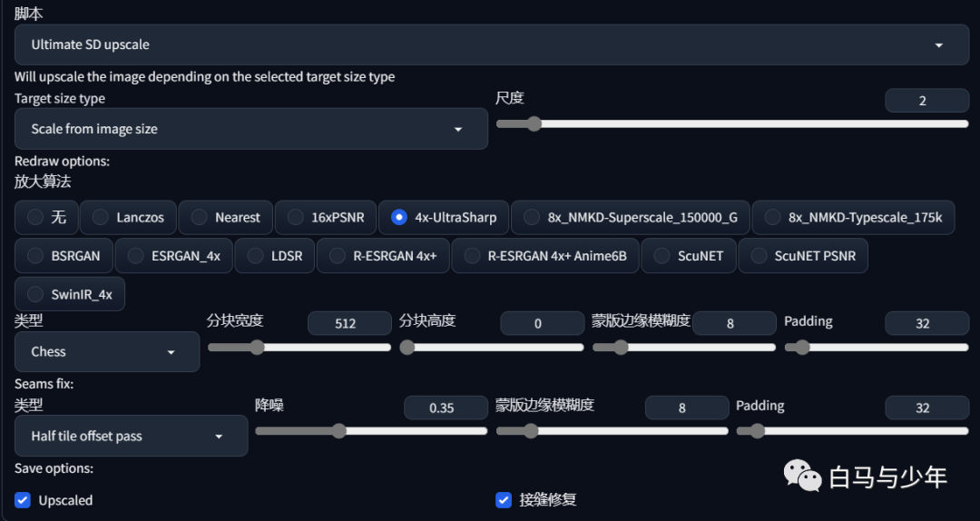The image size is (980, 521).
Task: Click the 尺度 scale slider handle
Action: click(534, 123)
